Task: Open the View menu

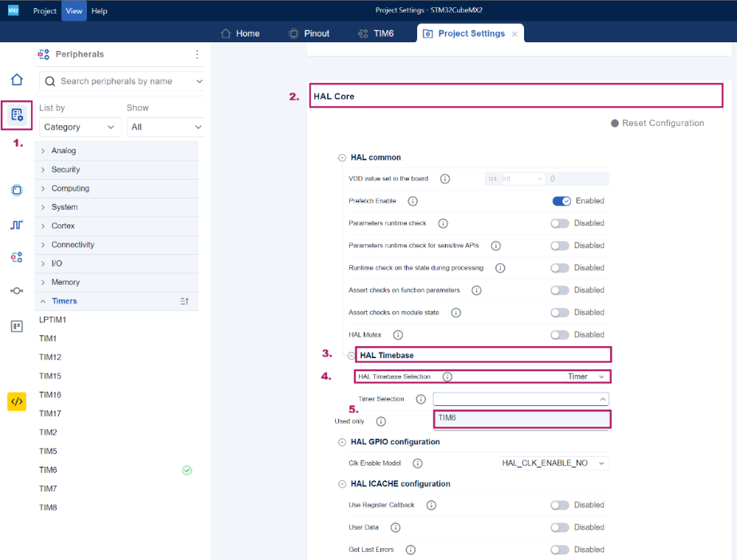Action: pyautogui.click(x=74, y=11)
